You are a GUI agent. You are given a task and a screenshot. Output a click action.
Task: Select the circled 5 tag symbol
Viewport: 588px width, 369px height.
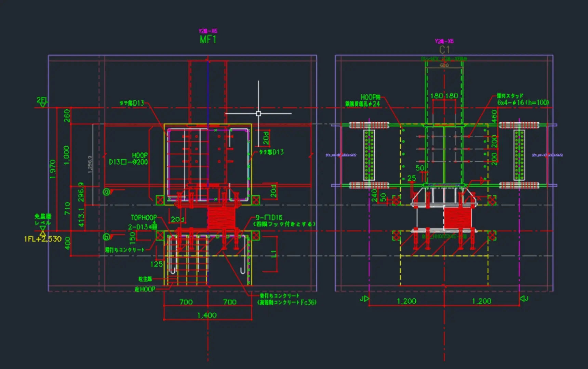107,236
